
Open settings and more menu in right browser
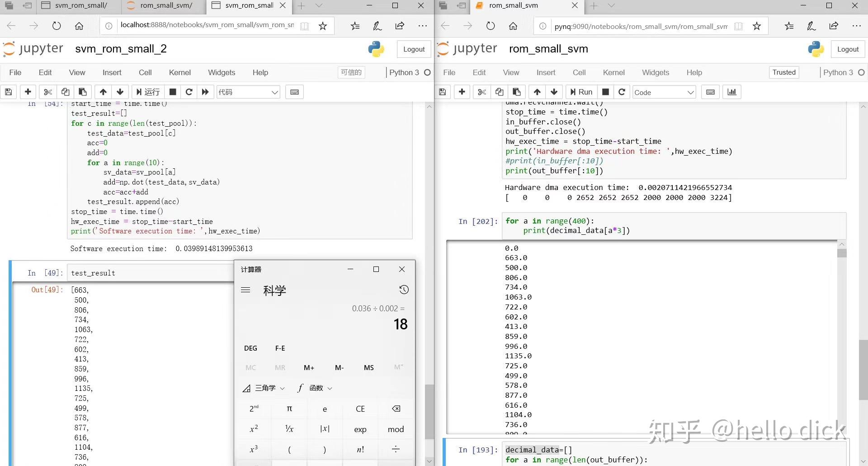point(857,26)
